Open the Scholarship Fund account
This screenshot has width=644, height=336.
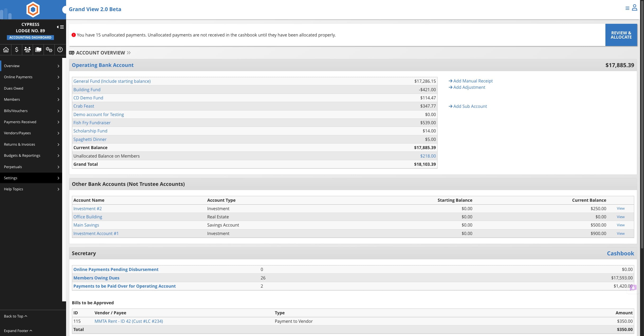pyautogui.click(x=90, y=131)
